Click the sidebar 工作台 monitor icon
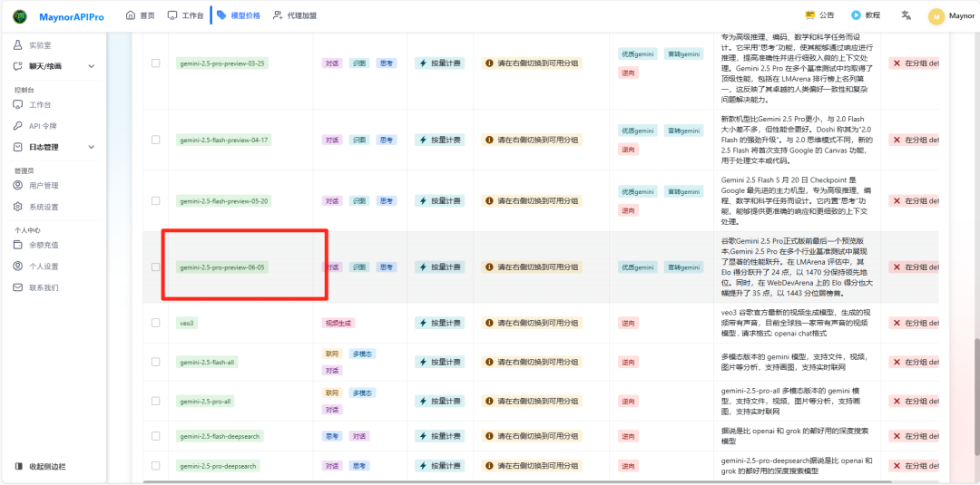The height and width of the screenshot is (485, 980). click(17, 105)
